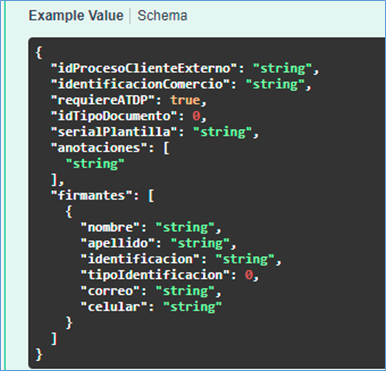Click the anotaciones array key
This screenshot has width=386, height=371.
[x=100, y=148]
